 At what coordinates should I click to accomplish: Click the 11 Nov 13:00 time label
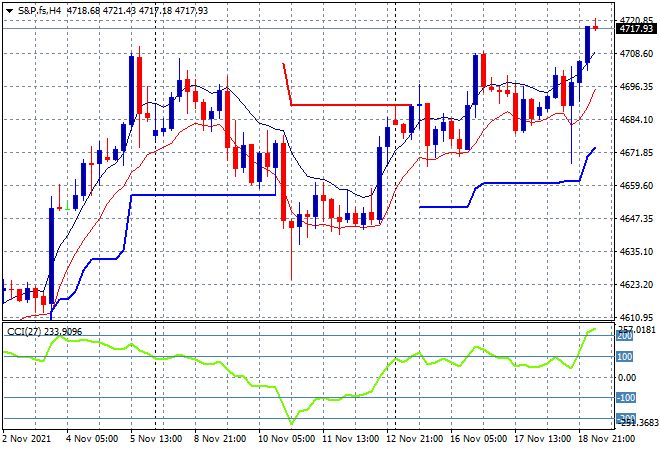click(350, 439)
